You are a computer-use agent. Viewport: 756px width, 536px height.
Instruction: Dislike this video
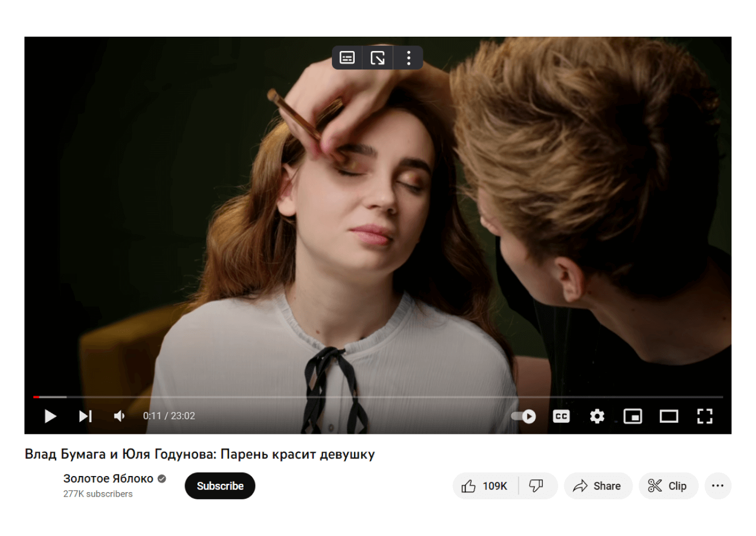coord(536,486)
